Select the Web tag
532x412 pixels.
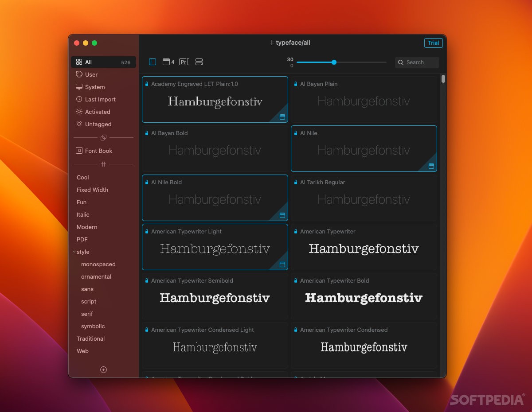tap(82, 351)
